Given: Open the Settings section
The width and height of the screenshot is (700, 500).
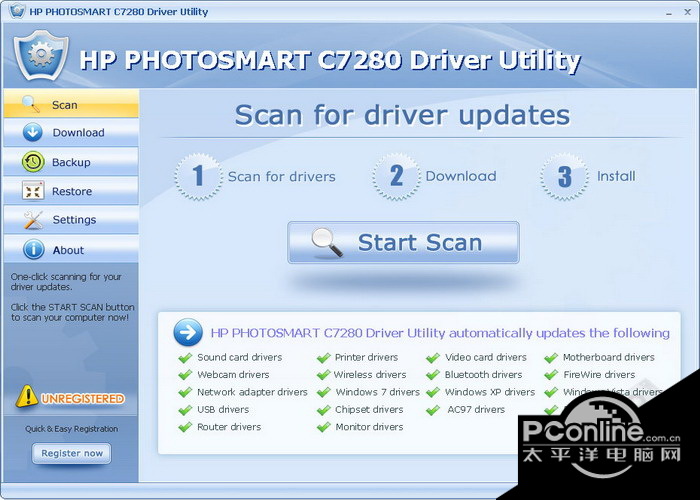Looking at the screenshot, I should pos(71,220).
